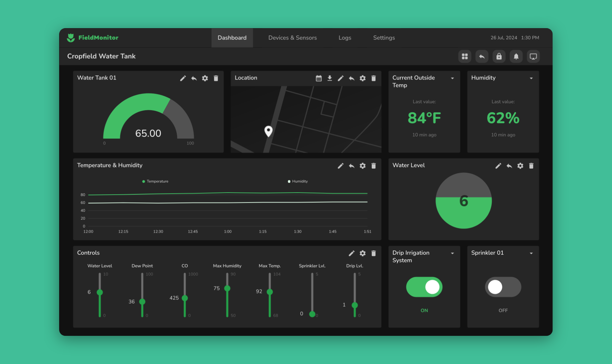The image size is (612, 364).
Task: Click the 84°F temperature value
Action: click(x=424, y=118)
